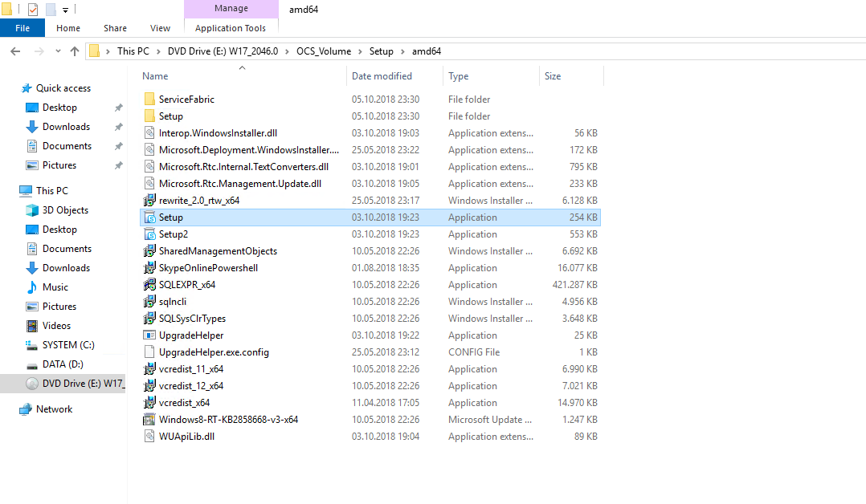
Task: Click the WUApiLib.dll file icon
Action: (149, 437)
